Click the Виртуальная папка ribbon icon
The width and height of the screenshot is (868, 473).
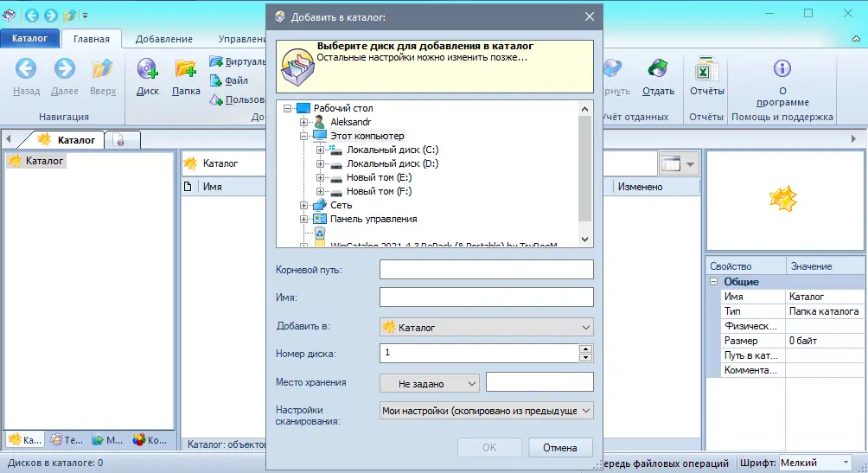[216, 61]
